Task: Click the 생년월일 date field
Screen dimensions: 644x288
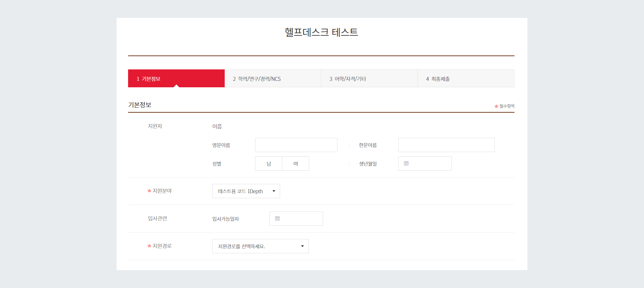Action: coord(425,163)
